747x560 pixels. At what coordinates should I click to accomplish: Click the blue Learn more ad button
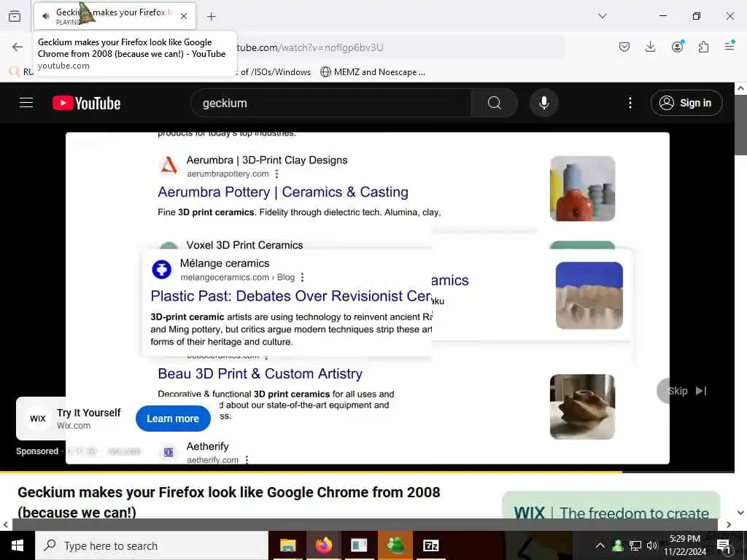[173, 419]
